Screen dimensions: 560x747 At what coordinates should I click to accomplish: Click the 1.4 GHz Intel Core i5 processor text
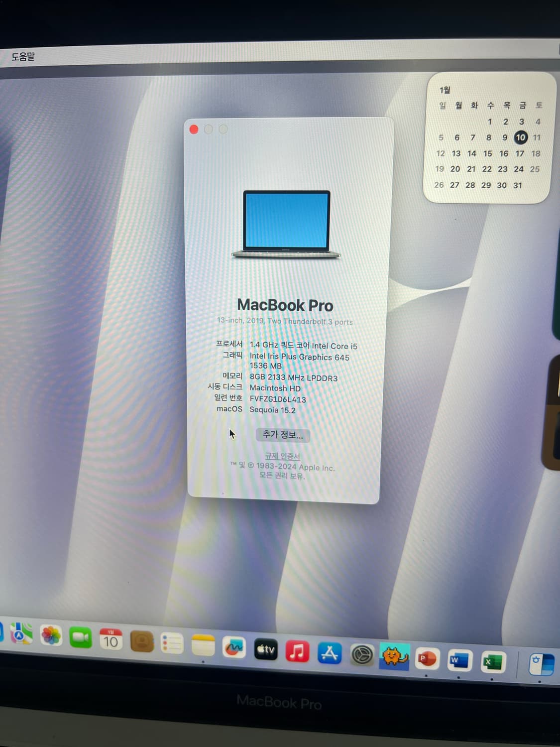coord(304,346)
